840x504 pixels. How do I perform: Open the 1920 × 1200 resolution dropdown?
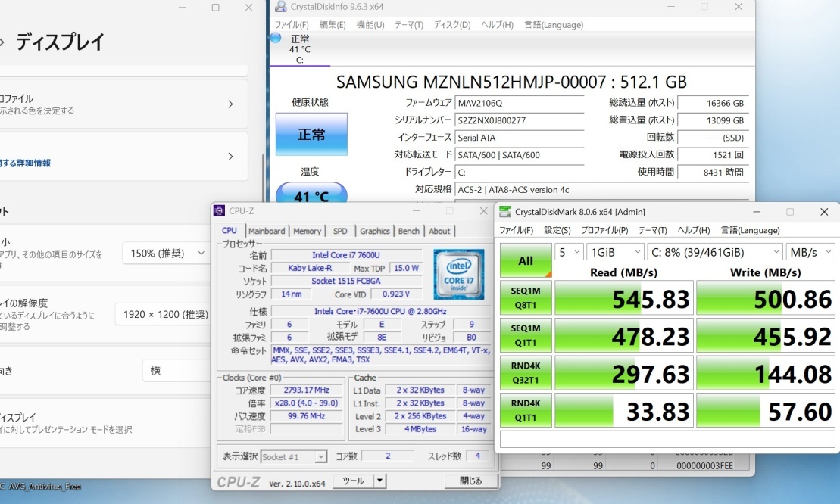tap(163, 314)
